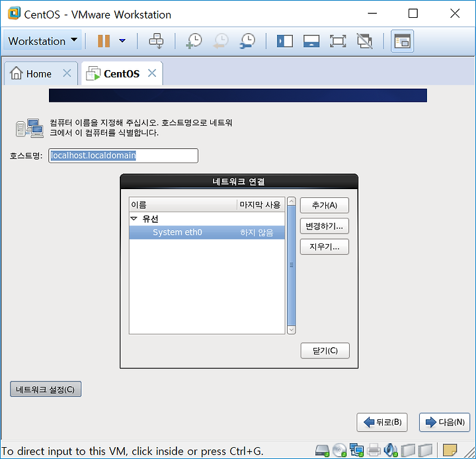476x459 pixels.
Task: Click the connection list scrollbar thumb
Action: (292, 265)
